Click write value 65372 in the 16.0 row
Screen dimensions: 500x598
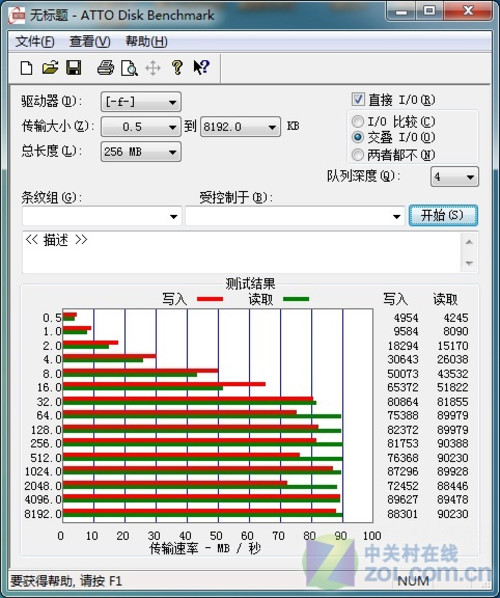pos(403,387)
